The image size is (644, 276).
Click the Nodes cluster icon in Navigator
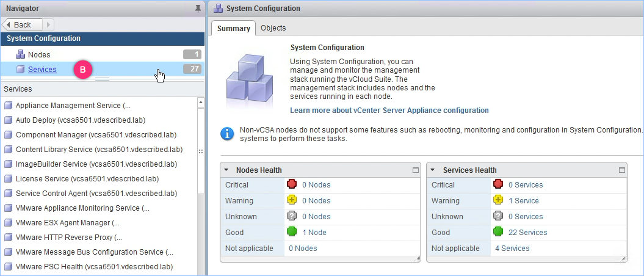tap(20, 54)
